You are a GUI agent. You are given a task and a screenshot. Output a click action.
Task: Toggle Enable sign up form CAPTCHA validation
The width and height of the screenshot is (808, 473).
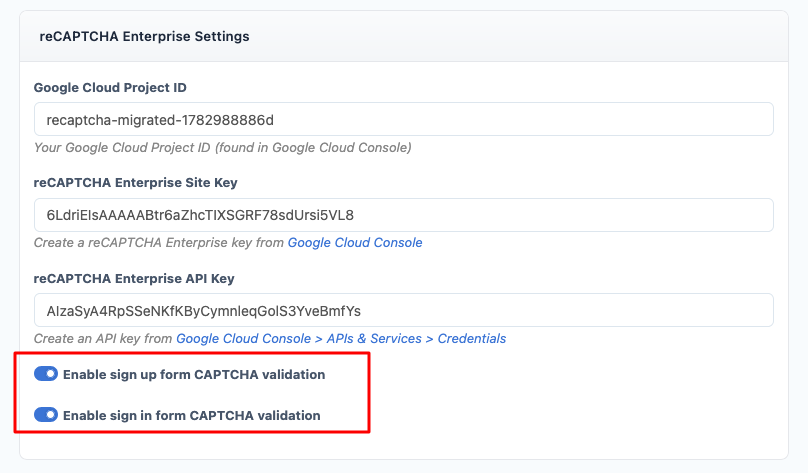[x=46, y=374]
